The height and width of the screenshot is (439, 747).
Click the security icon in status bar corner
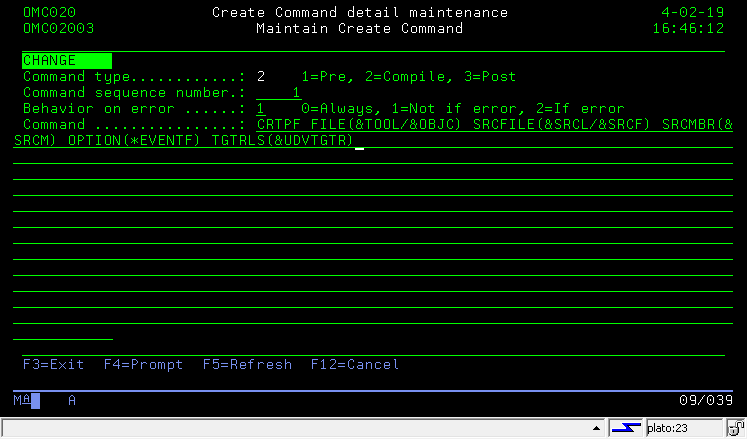point(736,428)
